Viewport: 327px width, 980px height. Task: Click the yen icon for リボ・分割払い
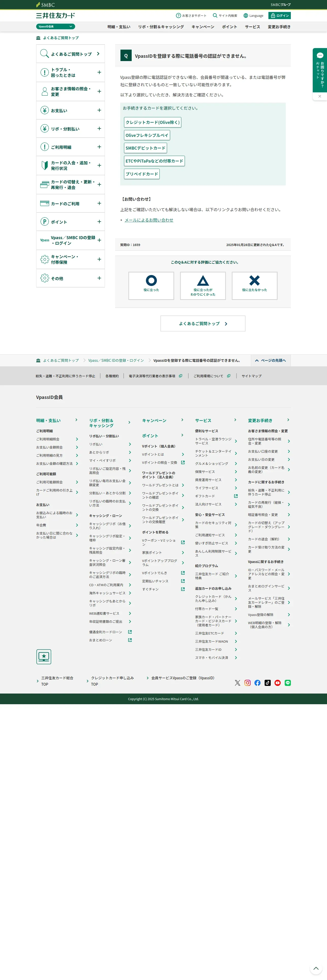(x=45, y=128)
